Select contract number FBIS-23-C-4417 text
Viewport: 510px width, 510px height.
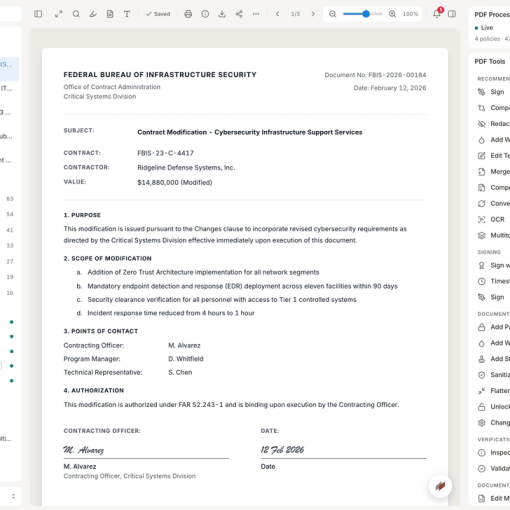coord(165,153)
